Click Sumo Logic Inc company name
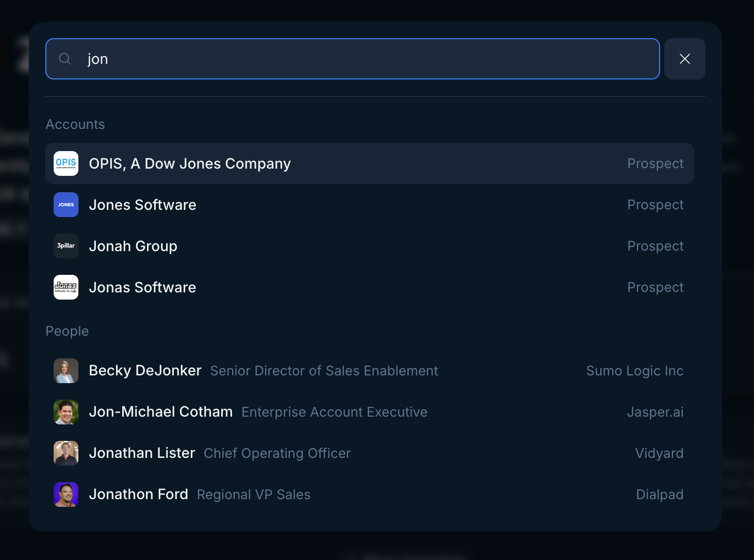The height and width of the screenshot is (560, 754). point(635,371)
